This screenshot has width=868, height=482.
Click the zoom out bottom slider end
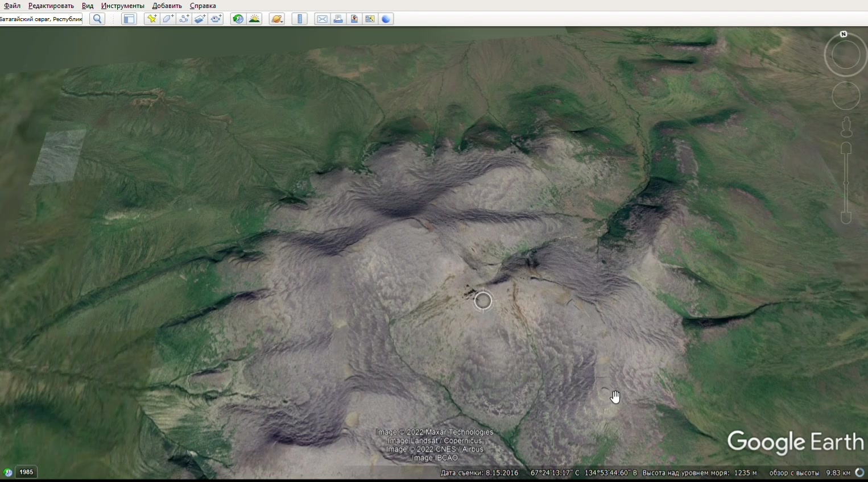[x=846, y=218]
